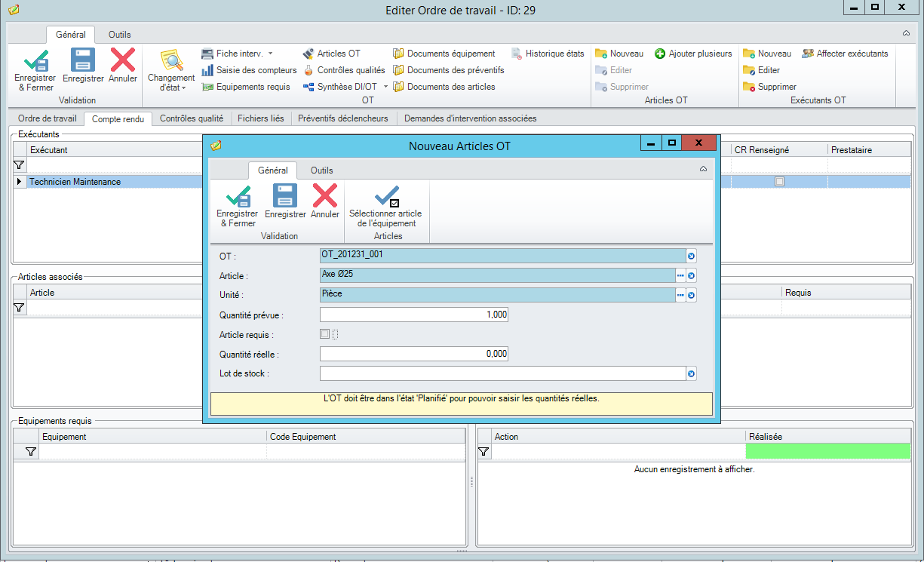Open Article field link arrow

(691, 276)
